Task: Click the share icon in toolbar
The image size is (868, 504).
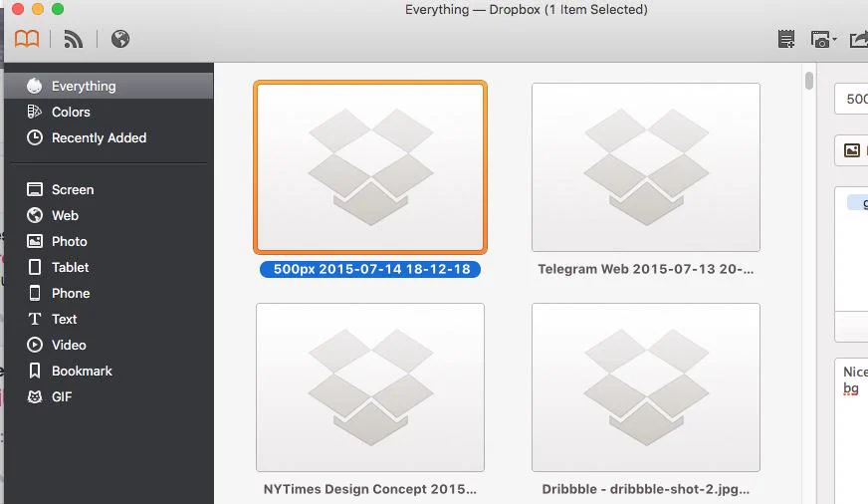Action: point(859,39)
